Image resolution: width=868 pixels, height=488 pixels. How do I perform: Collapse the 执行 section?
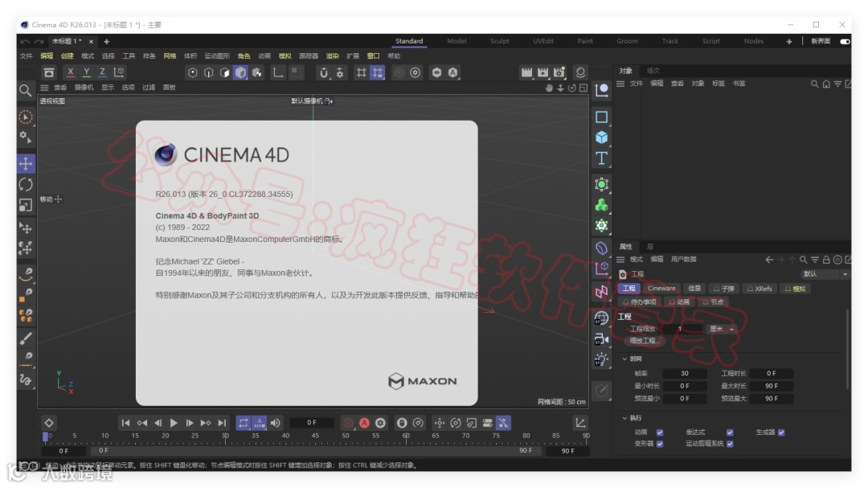(625, 418)
